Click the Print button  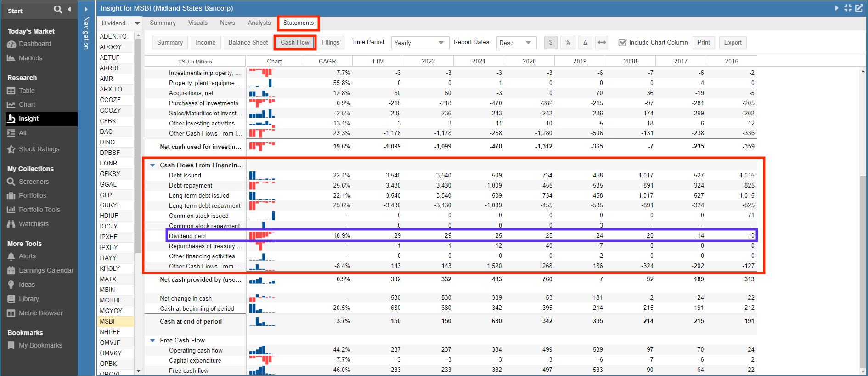pyautogui.click(x=703, y=42)
